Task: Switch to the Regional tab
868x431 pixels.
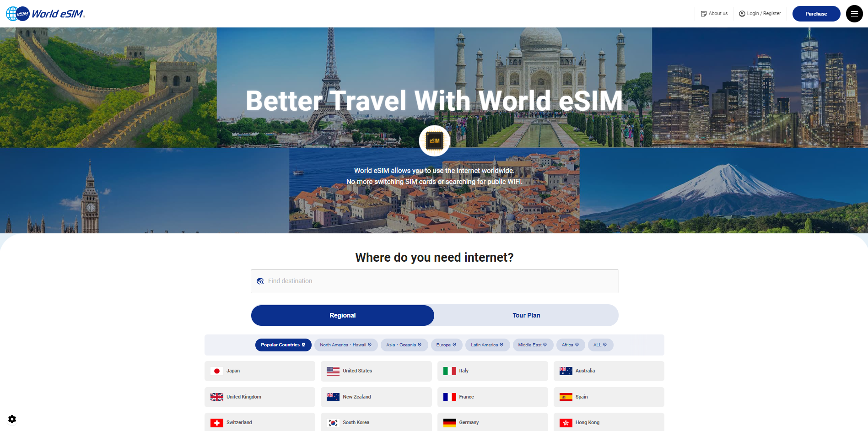Action: [x=343, y=316]
